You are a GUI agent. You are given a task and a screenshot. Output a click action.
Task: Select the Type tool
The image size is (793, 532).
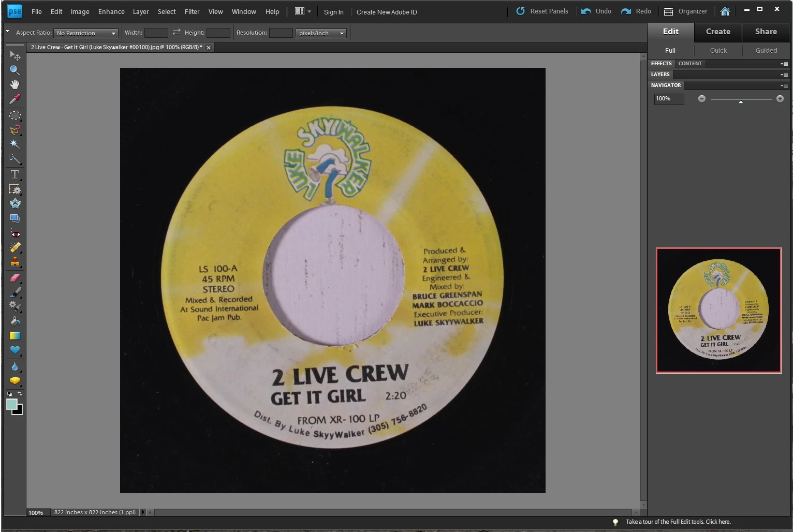(14, 174)
